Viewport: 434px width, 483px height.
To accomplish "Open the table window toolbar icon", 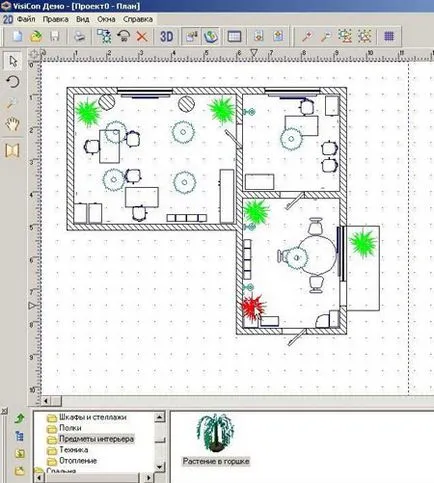I will [234, 36].
